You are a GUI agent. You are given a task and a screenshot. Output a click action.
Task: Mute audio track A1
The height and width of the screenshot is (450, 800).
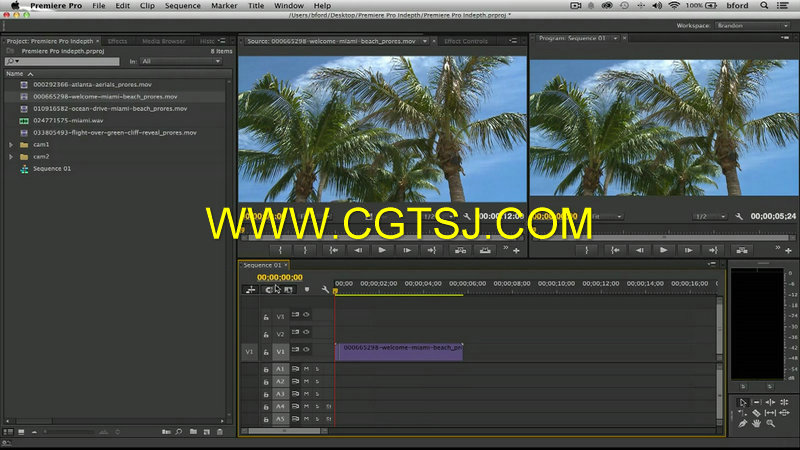pyautogui.click(x=307, y=368)
